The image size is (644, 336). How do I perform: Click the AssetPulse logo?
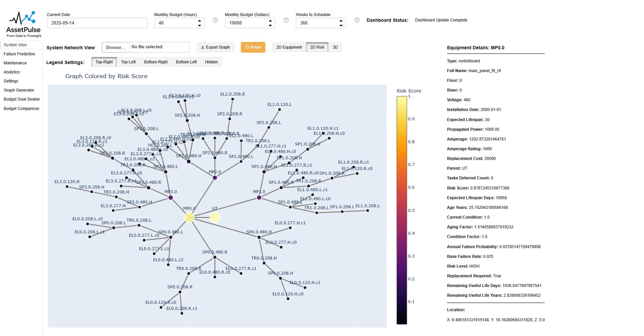[23, 24]
